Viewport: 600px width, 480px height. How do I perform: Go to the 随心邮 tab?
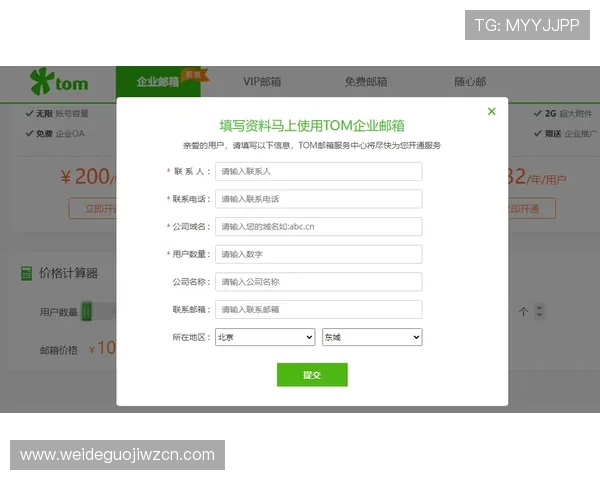coord(470,81)
